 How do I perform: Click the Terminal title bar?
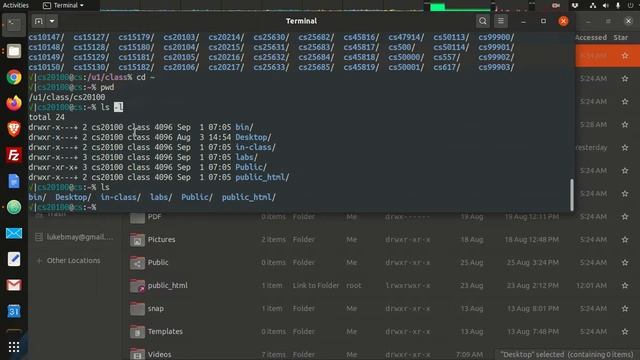[x=301, y=21]
